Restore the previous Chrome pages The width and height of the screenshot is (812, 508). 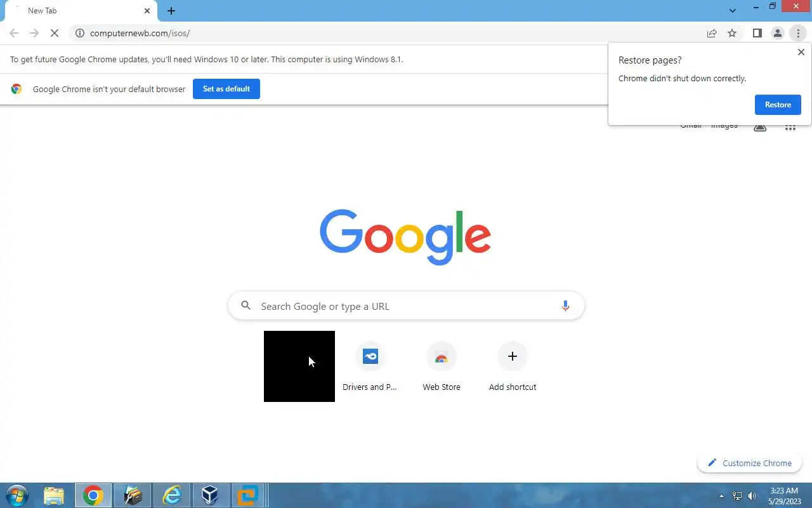778,105
